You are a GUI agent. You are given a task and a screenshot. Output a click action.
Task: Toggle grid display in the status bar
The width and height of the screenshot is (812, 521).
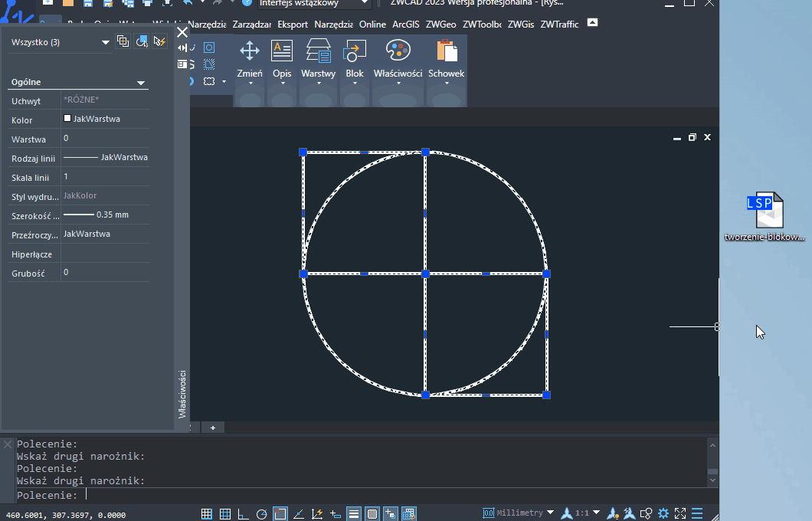(224, 514)
